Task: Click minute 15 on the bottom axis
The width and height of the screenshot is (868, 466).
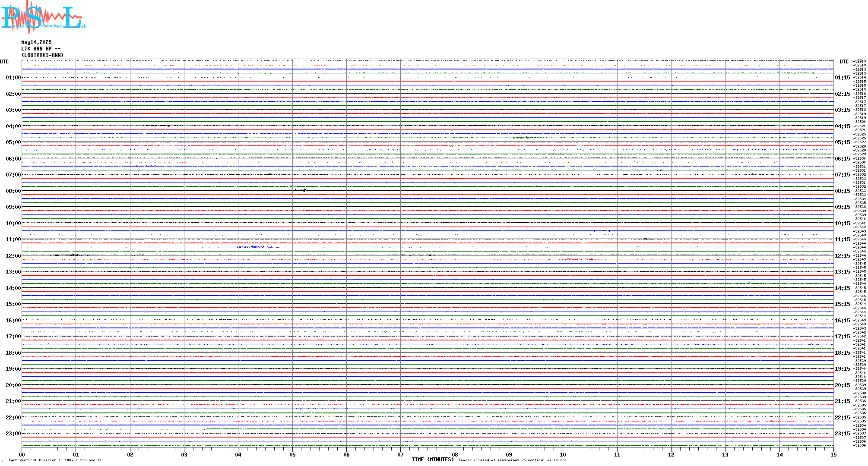Action: (833, 454)
